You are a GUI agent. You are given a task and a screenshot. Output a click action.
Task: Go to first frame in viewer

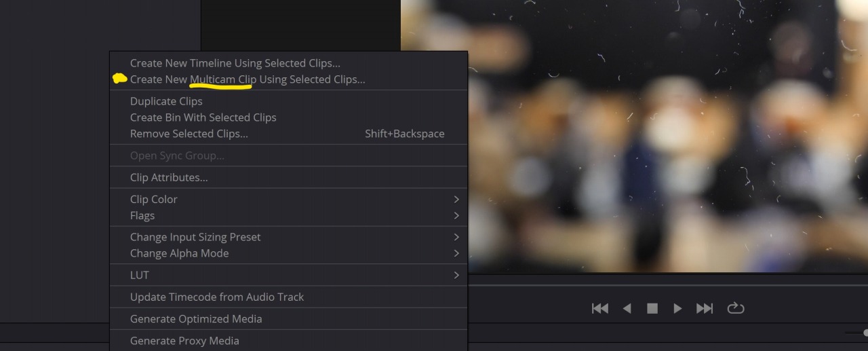pyautogui.click(x=600, y=308)
